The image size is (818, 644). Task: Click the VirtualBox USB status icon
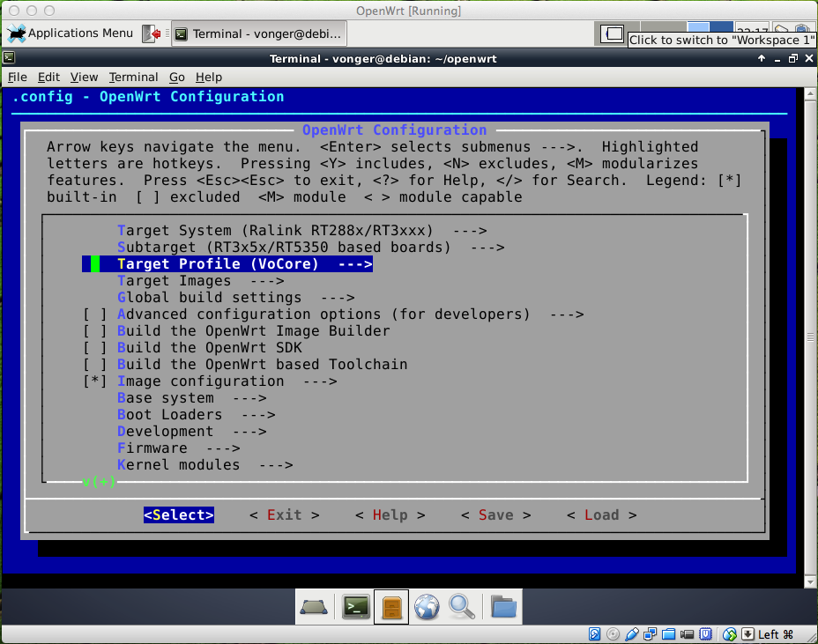coord(632,634)
